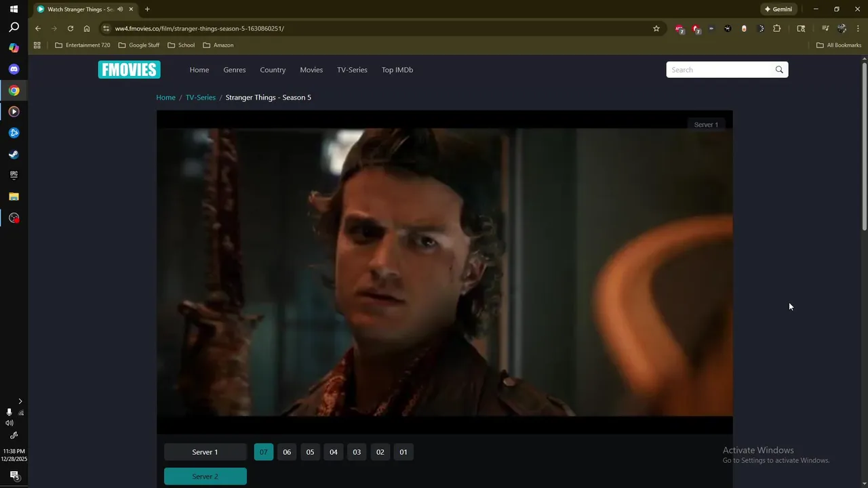Open the Google Stuff bookmarks folder
Image resolution: width=868 pixels, height=488 pixels.
click(139, 45)
